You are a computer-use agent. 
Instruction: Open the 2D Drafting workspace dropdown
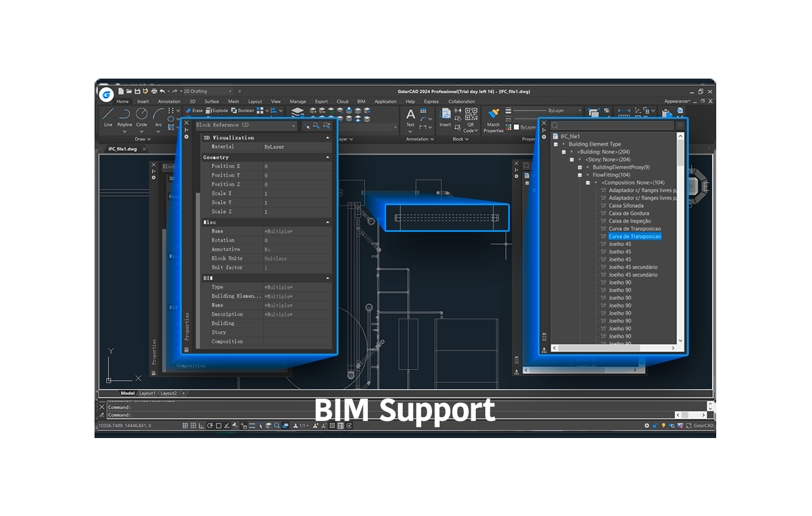tap(207, 91)
